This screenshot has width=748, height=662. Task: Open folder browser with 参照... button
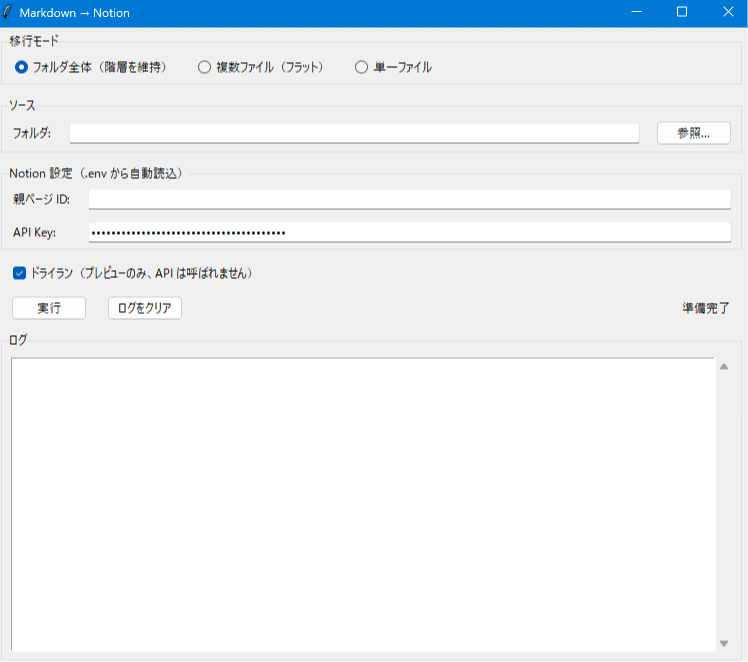[x=694, y=133]
